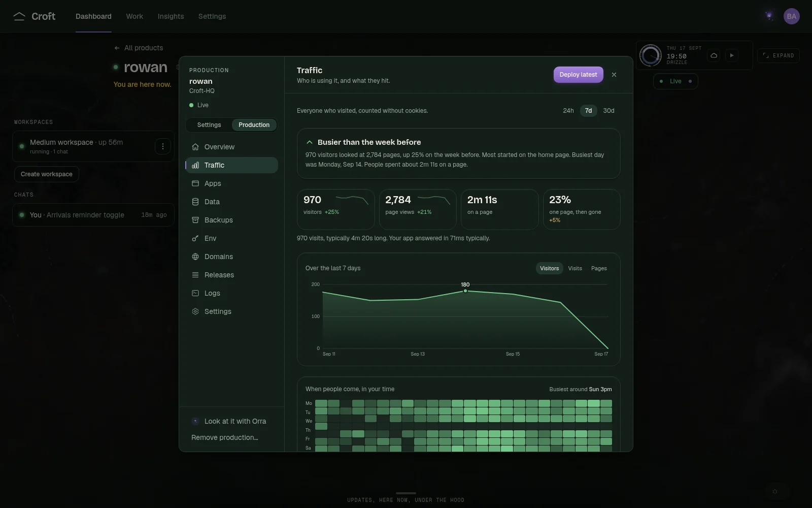Open the Domains globe icon
Screen dimensions: 812x508
tap(195, 257)
